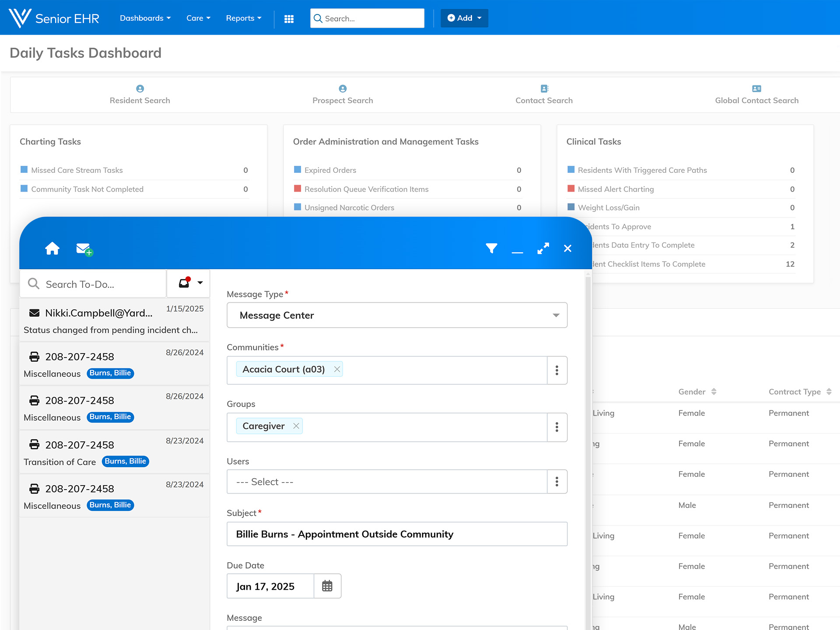The width and height of the screenshot is (840, 630).
Task: Open the inbox filter dropdown arrow
Action: point(200,283)
